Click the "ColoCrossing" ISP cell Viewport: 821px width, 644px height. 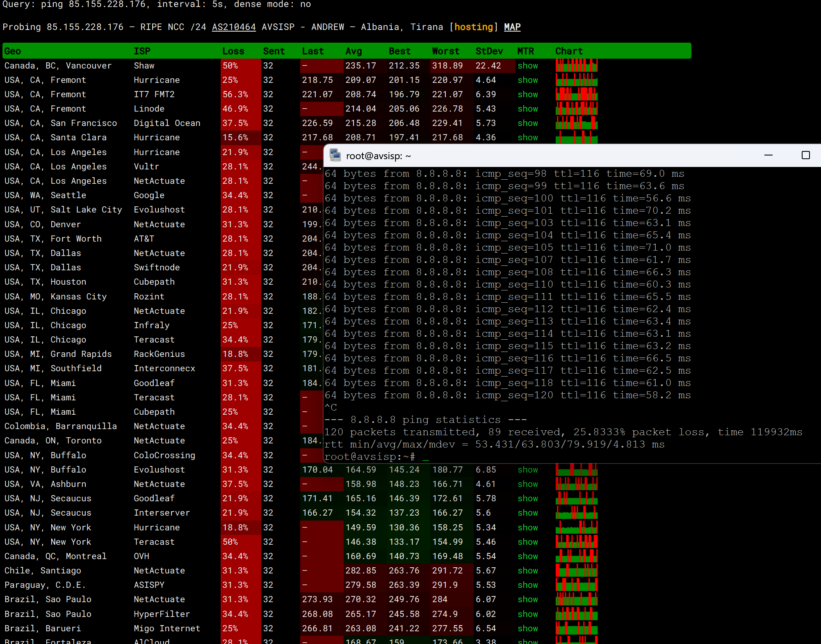pos(164,455)
